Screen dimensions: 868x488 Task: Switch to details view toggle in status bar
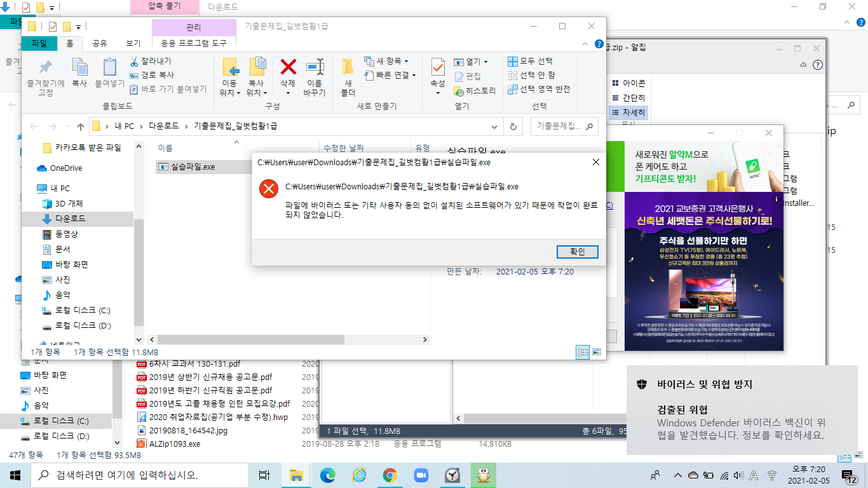pos(582,351)
